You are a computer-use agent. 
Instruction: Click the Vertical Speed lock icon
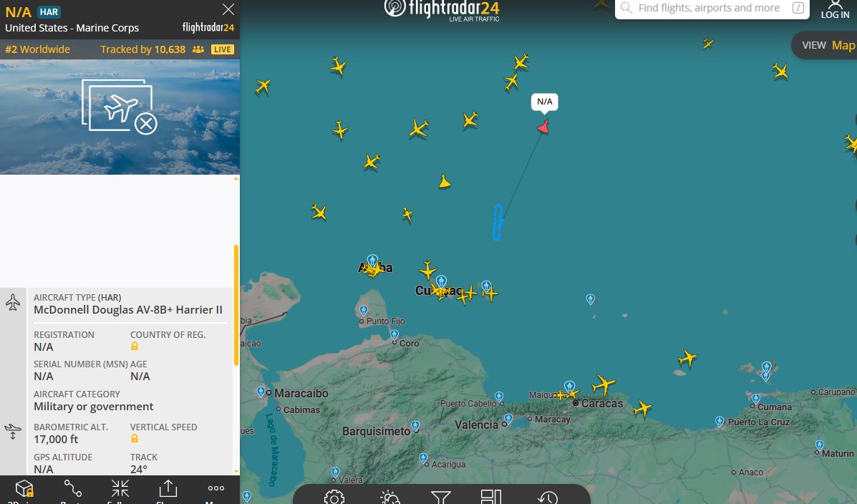click(135, 438)
